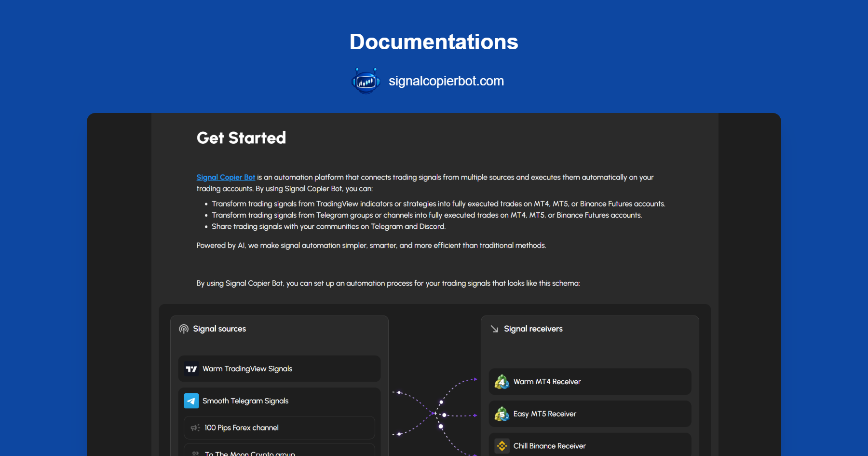Select the Warm TradingView Signals card
The width and height of the screenshot is (868, 456).
279,369
